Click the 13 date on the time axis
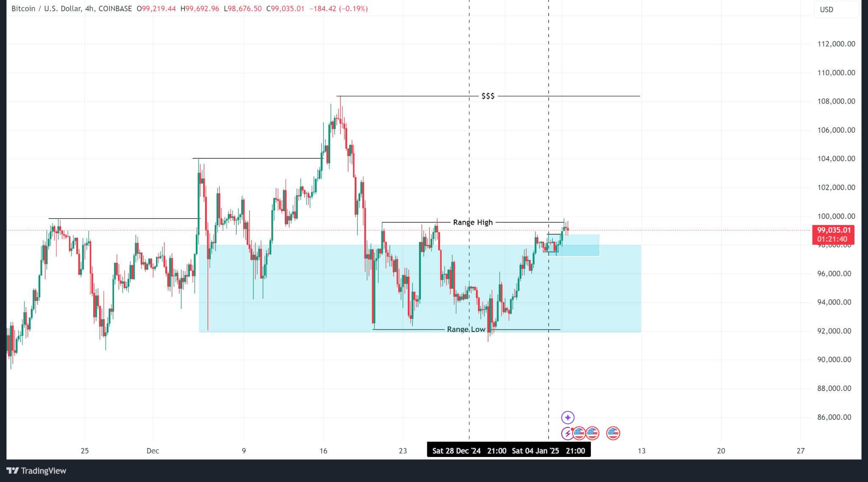Screen dimensions: 868x482 (x=642, y=451)
